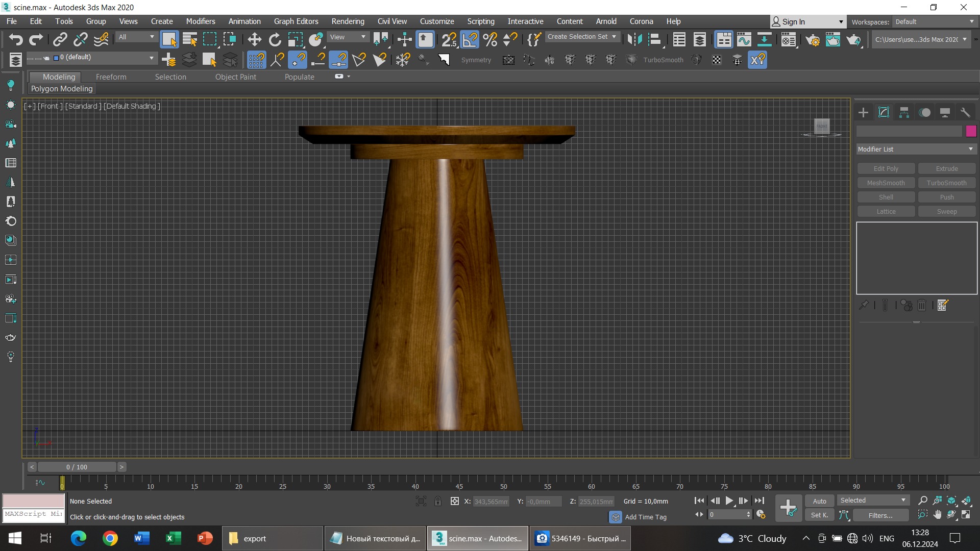Click Pin Stack icon

coord(864,305)
